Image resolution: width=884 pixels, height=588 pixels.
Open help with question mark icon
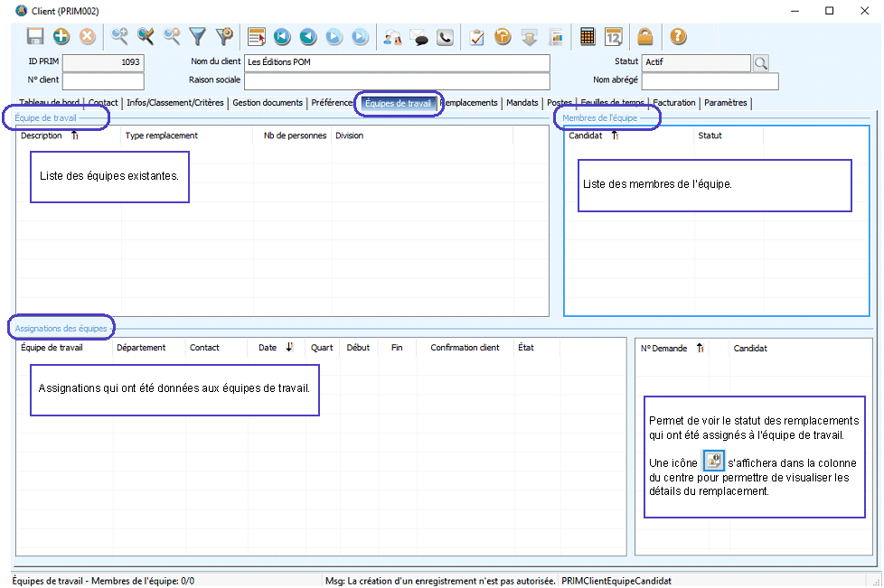pos(677,37)
